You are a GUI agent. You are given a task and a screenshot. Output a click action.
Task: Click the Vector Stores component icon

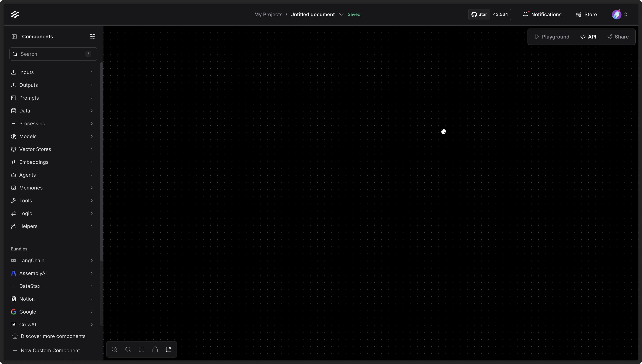(x=13, y=149)
